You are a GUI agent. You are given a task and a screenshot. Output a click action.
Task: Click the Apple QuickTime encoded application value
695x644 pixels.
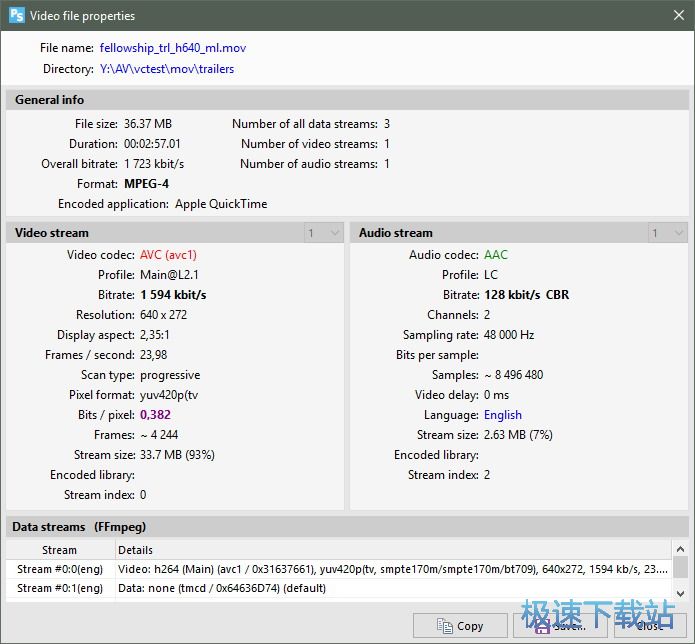tap(221, 204)
